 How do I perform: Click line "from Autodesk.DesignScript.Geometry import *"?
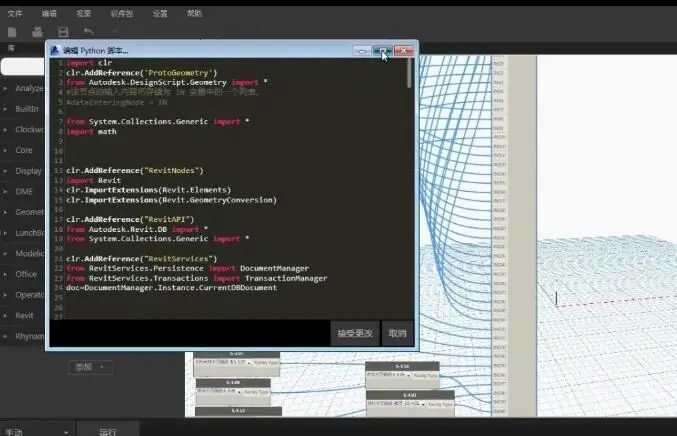tap(167, 82)
